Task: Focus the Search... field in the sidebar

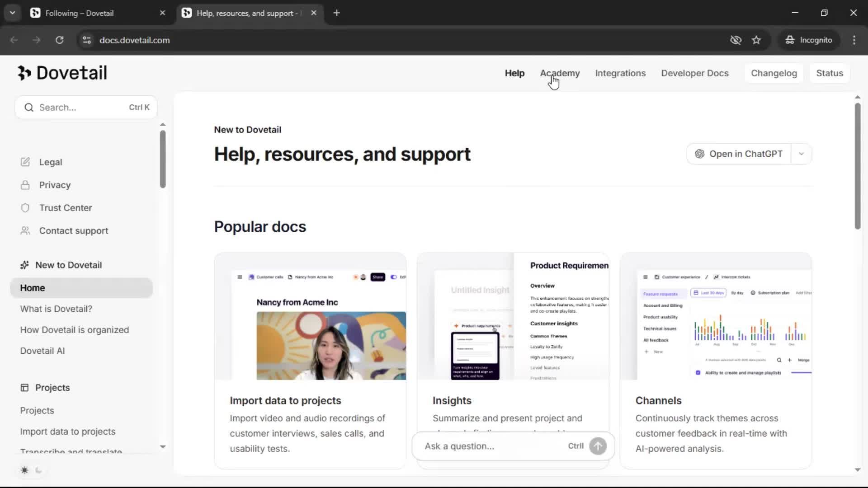Action: (81, 107)
